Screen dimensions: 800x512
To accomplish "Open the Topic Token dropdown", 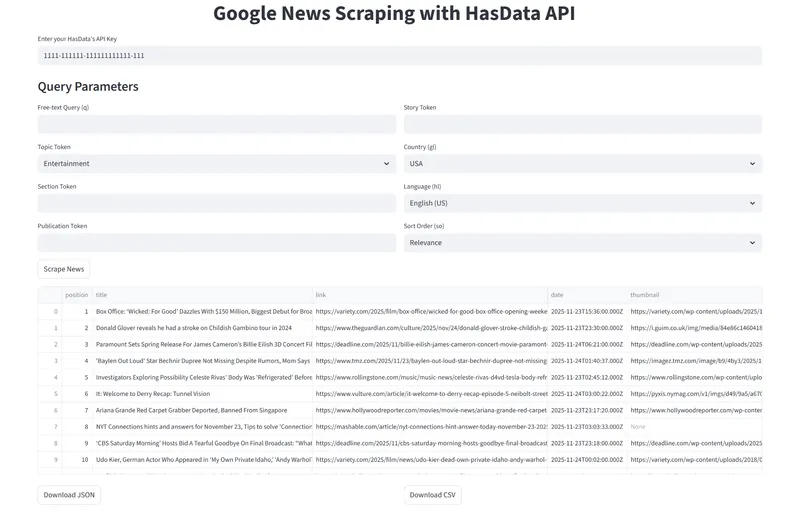I will point(216,163).
